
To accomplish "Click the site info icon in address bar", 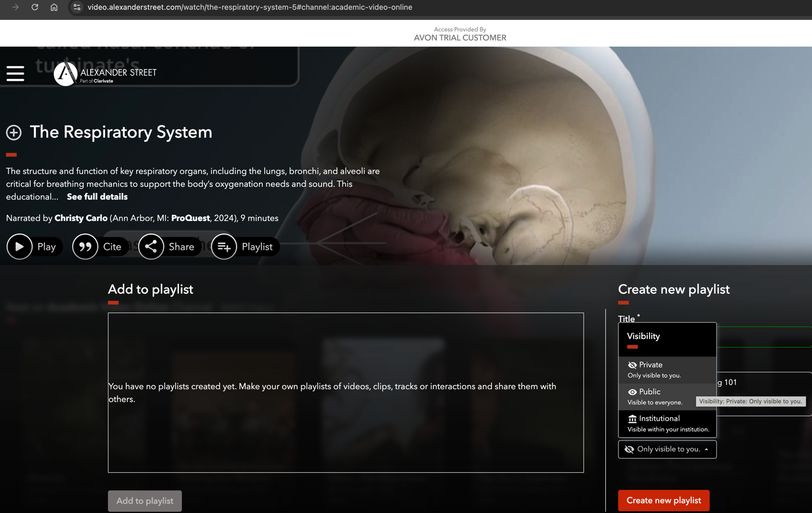I will coord(77,7).
